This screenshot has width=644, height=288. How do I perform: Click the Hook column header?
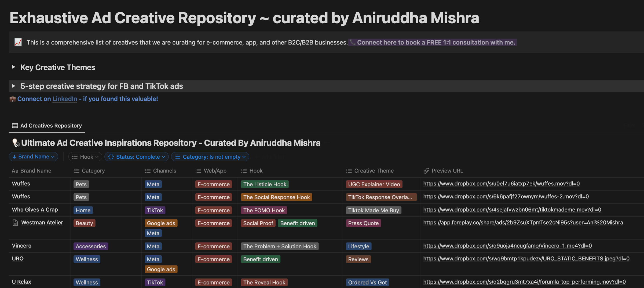click(252, 171)
